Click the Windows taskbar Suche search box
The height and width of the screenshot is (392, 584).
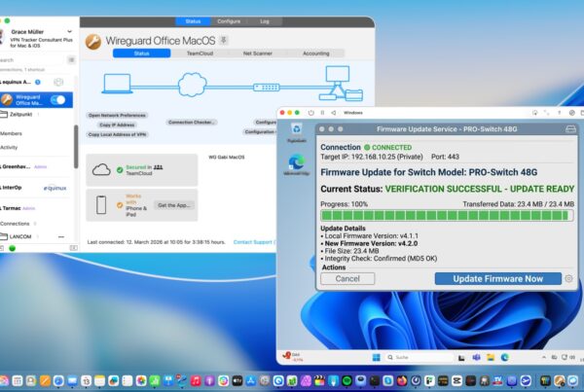[420, 357]
